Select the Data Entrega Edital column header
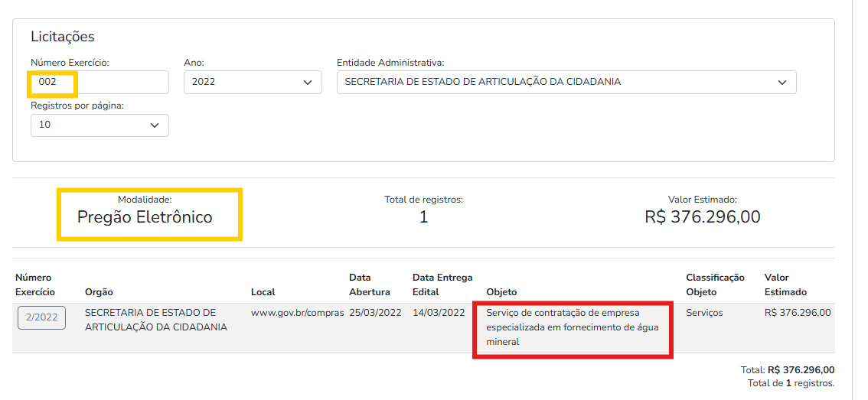Viewport: 868px width, 400px height. [x=442, y=285]
